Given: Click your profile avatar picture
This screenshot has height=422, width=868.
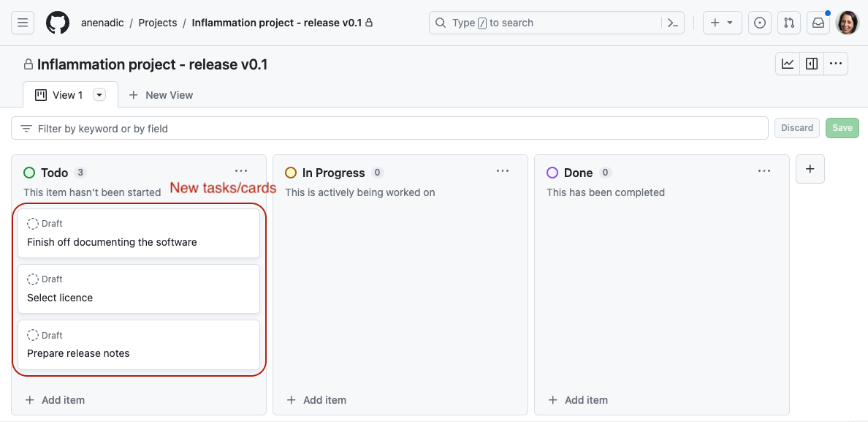Looking at the screenshot, I should tap(847, 23).
